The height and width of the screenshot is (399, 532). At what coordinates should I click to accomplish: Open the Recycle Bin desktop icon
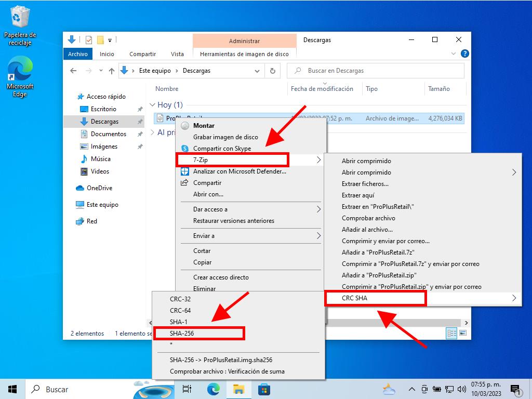coord(20,19)
